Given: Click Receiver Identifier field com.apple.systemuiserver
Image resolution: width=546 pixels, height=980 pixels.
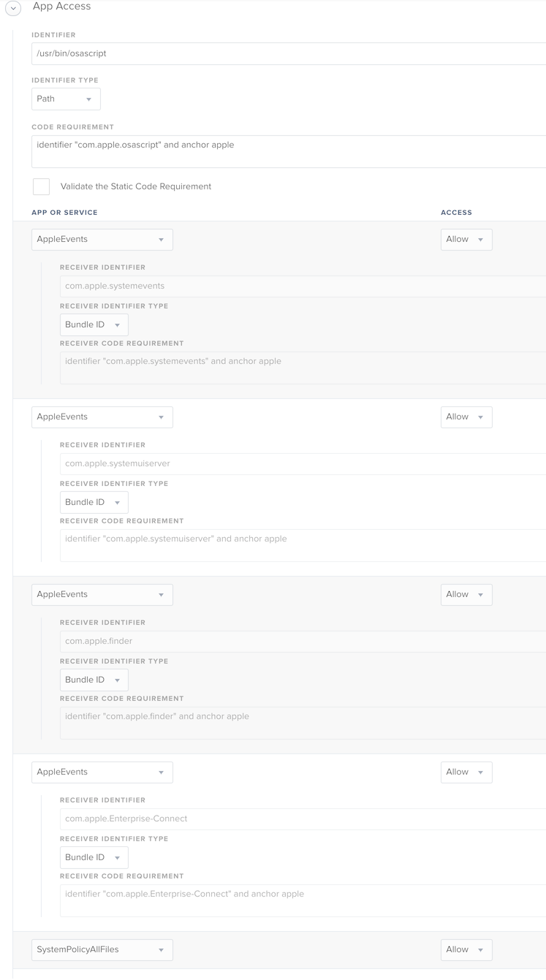Looking at the screenshot, I should 303,463.
